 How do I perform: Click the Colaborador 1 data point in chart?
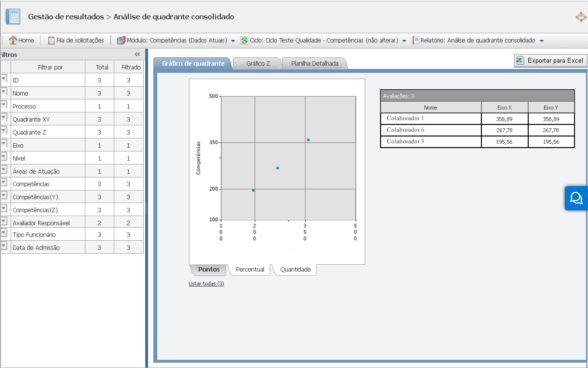click(308, 140)
